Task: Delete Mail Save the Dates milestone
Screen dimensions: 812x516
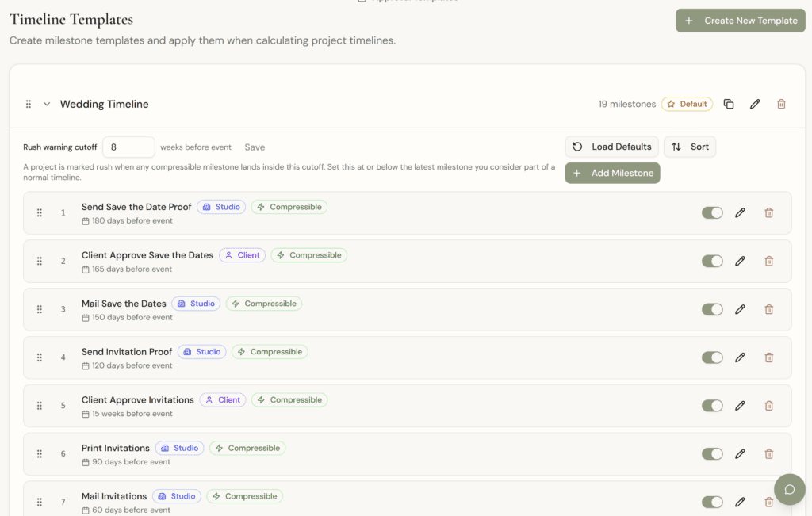Action: 769,309
